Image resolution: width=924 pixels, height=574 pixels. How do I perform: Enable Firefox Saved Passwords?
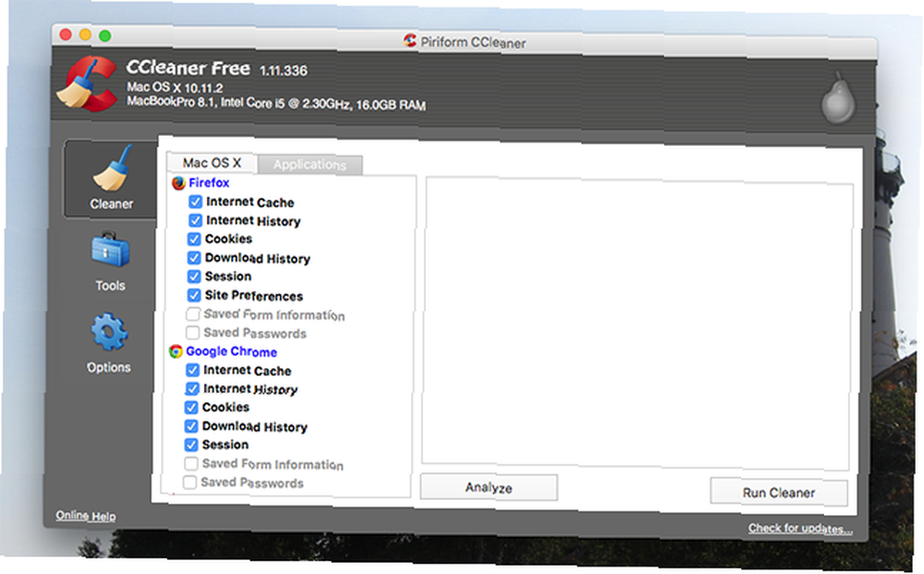[x=192, y=333]
